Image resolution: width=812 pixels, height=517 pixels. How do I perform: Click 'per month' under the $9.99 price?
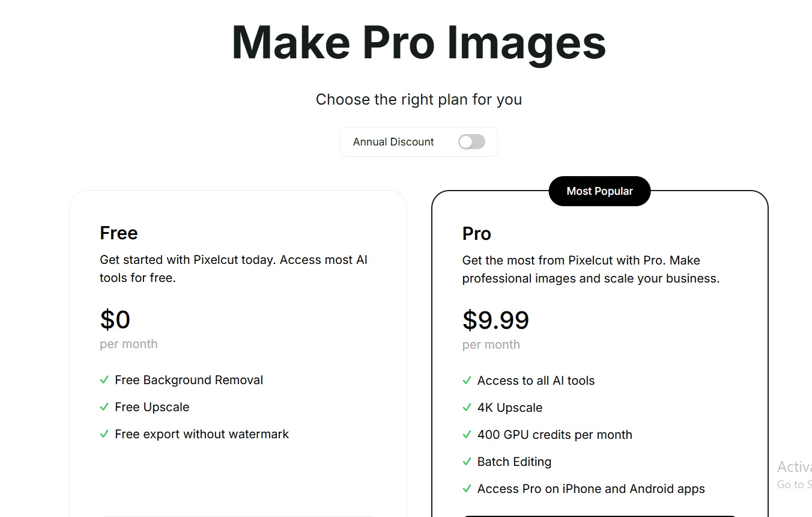tap(491, 344)
